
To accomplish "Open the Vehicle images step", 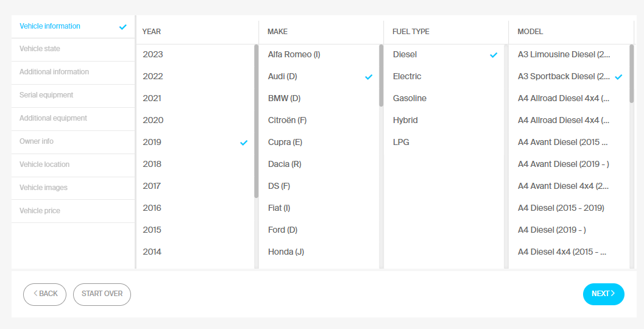I will click(73, 188).
